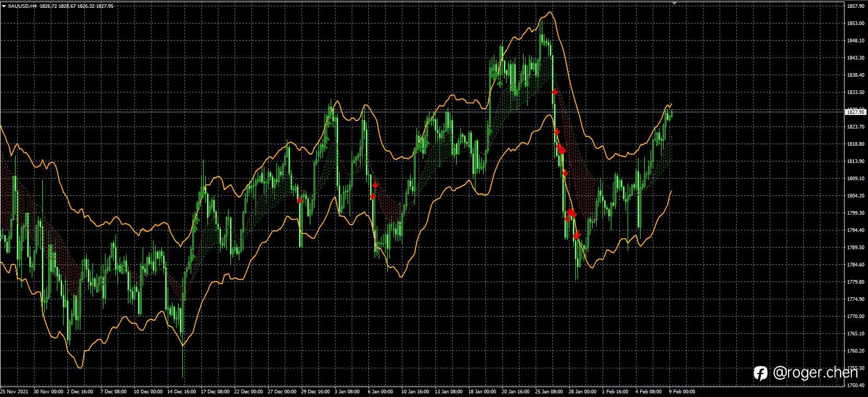
Task: Click the chart shift triangle marker at top
Action: click(674, 3)
